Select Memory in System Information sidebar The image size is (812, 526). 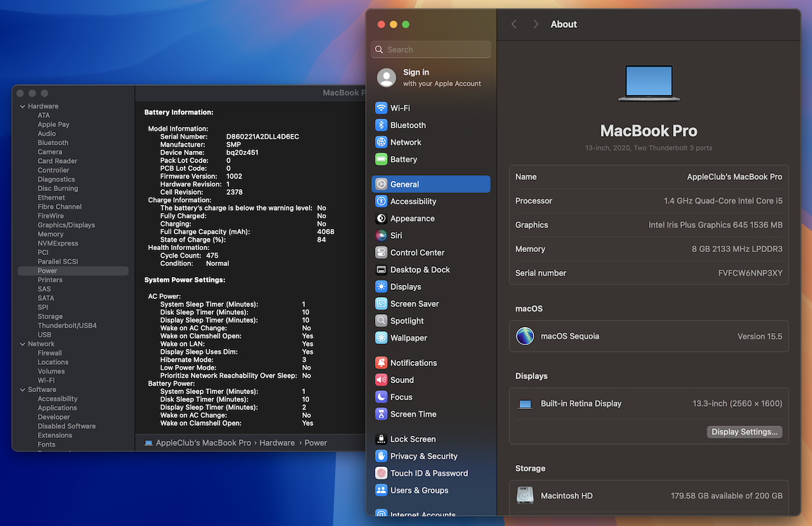(51, 234)
